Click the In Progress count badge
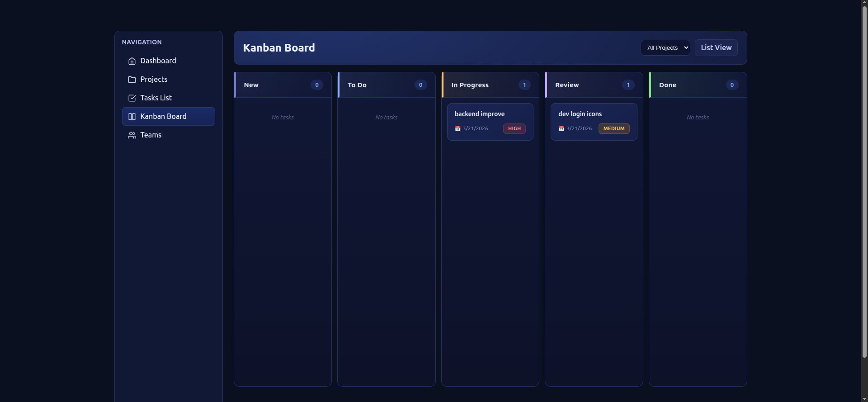This screenshot has height=402, width=868. coord(524,85)
